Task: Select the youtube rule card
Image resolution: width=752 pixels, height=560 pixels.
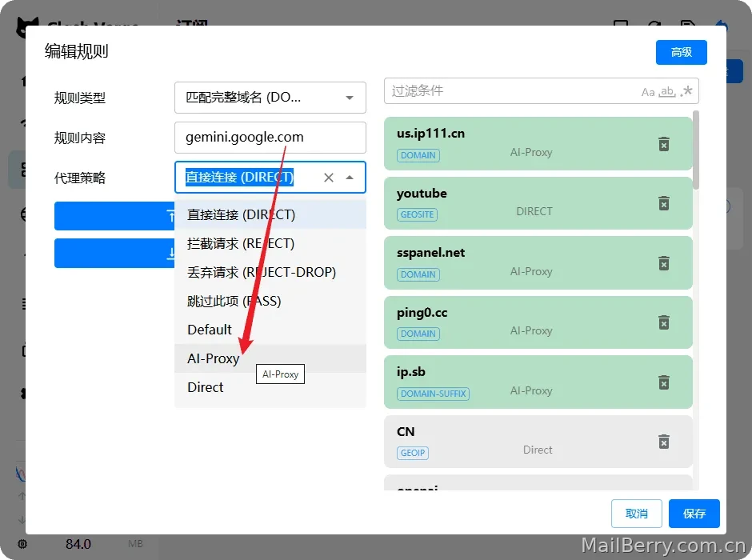Action: tap(538, 203)
